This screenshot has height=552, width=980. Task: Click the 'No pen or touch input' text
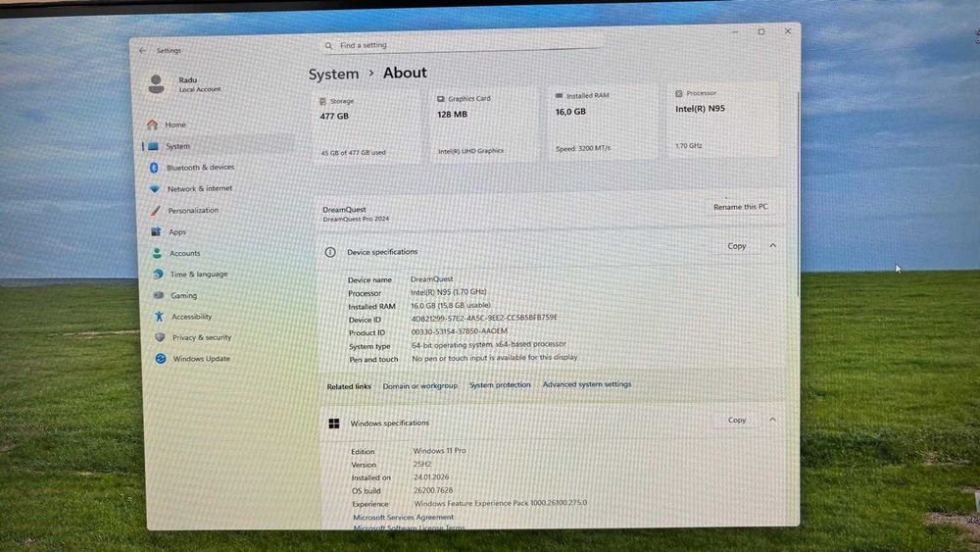tap(494, 358)
